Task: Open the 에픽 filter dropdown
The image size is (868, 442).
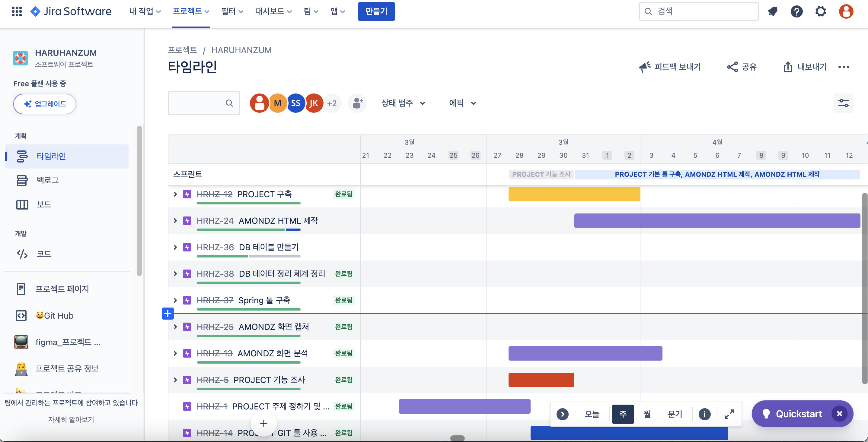Action: [x=462, y=103]
